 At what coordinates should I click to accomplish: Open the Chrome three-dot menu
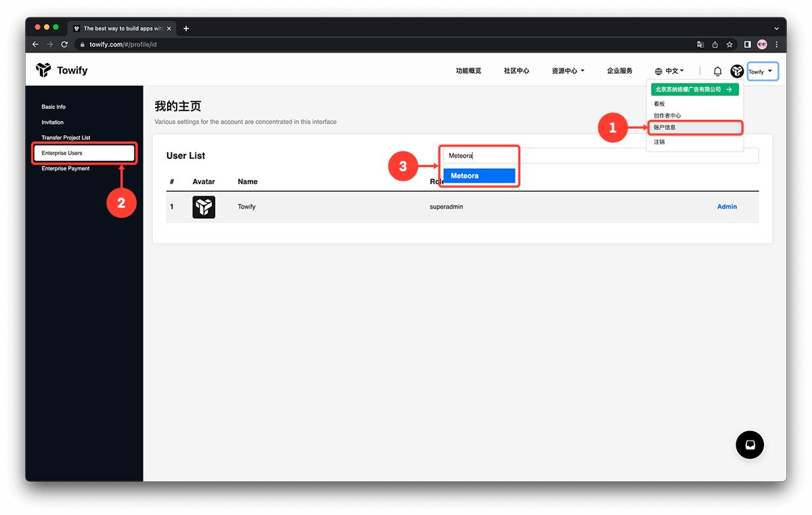[776, 45]
